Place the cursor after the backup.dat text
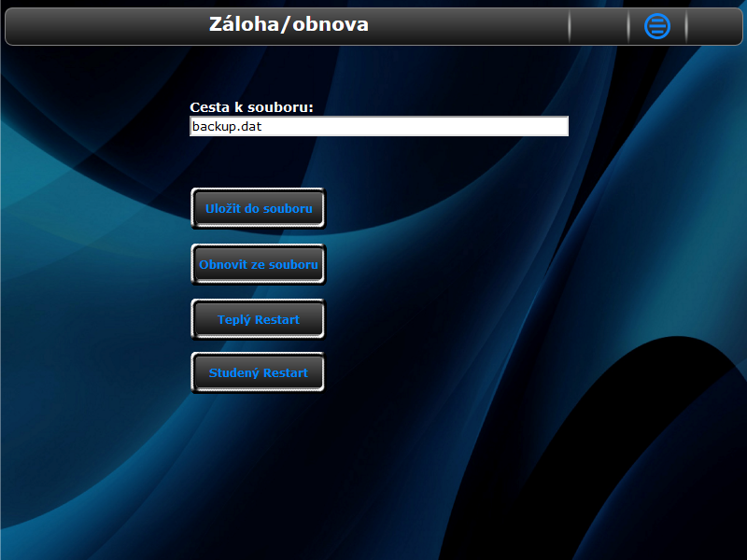 pos(263,127)
